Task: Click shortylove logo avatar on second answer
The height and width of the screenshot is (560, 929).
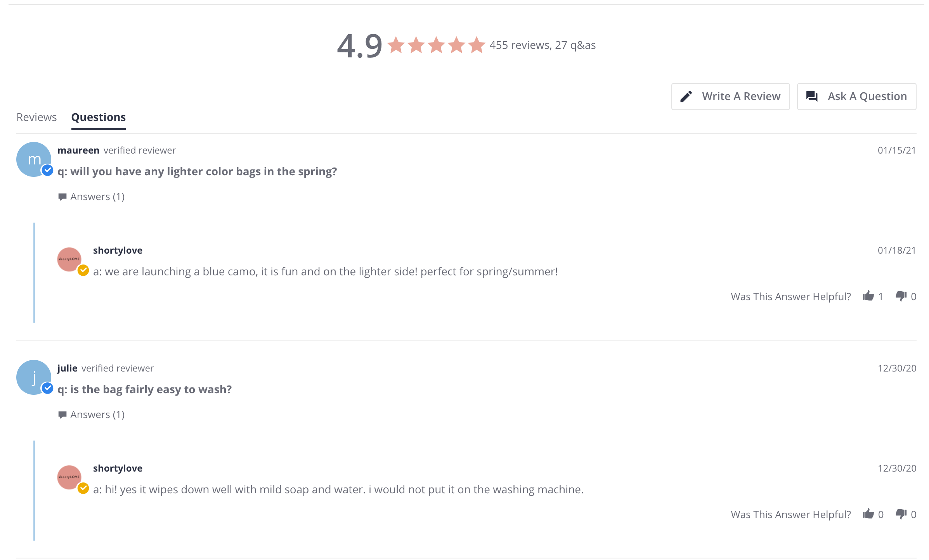Action: [69, 477]
